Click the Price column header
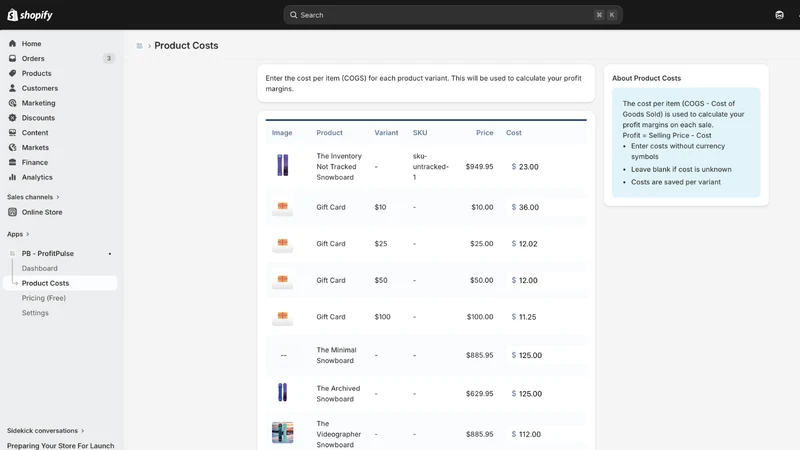This screenshot has width=800, height=450. (x=485, y=133)
